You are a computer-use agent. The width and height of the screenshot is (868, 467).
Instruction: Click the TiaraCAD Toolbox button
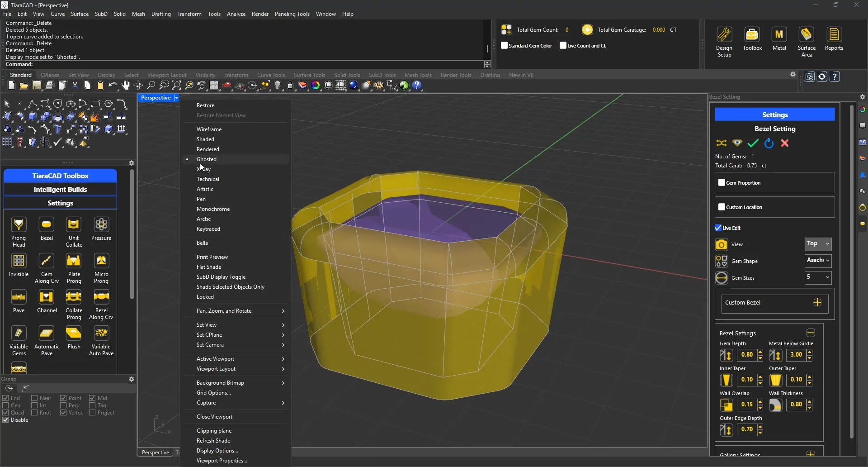point(60,176)
